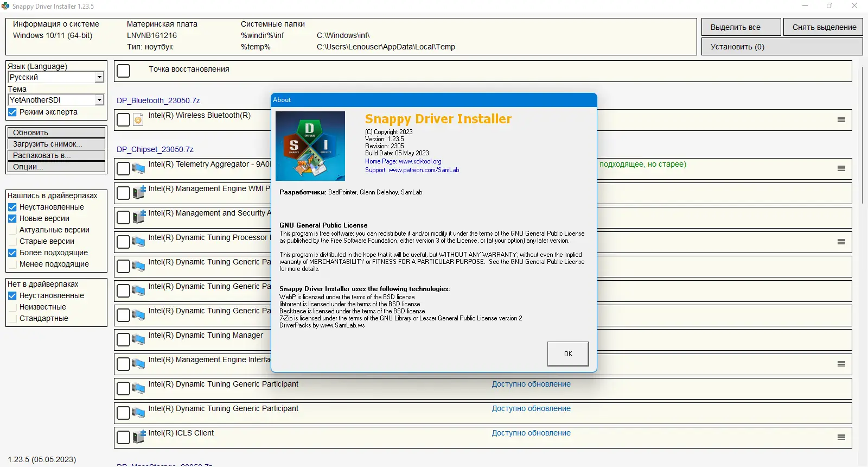Click the iCLS Client driver's device icon
Viewport: 868px width, 467px height.
139,437
